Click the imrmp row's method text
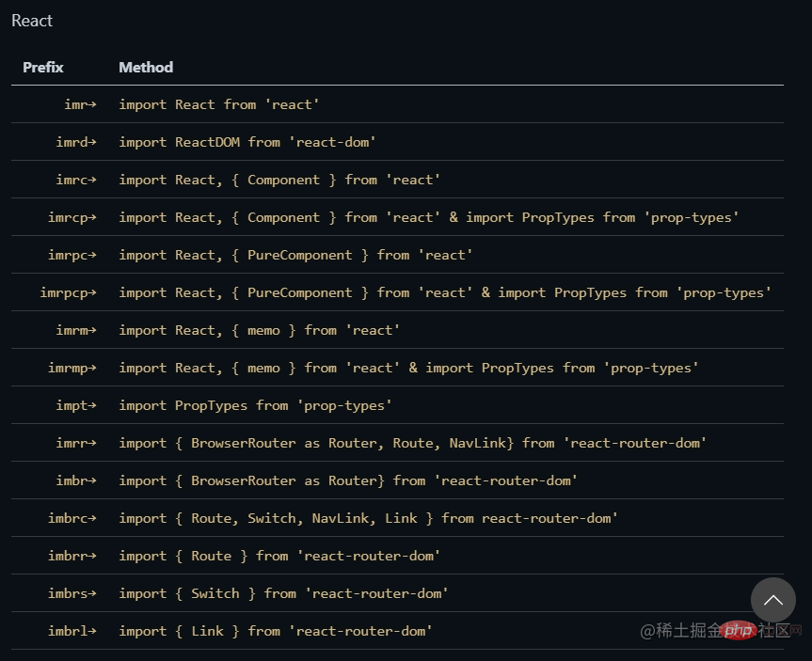The height and width of the screenshot is (661, 812). 408,368
